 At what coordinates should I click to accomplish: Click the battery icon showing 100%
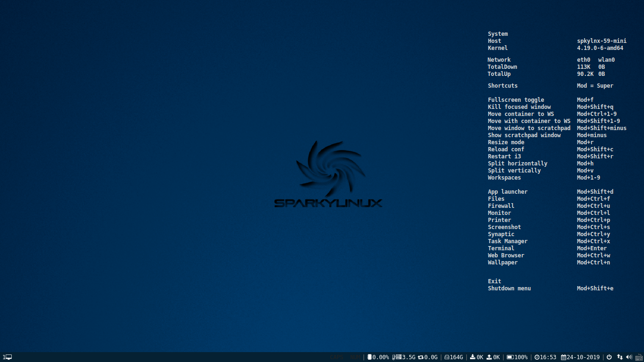tap(510, 357)
